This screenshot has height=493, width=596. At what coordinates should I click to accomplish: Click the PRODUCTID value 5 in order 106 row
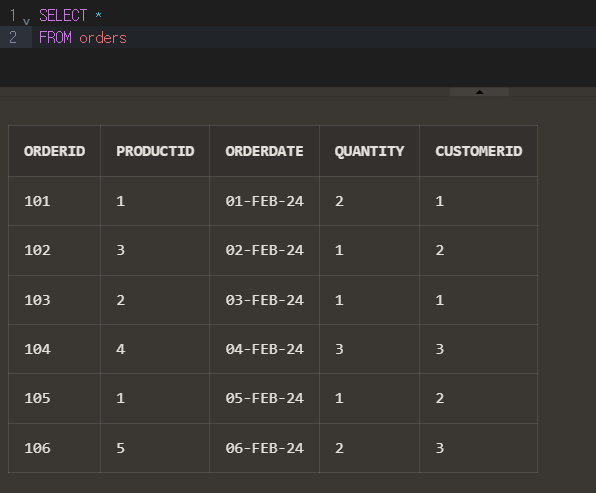[120, 448]
